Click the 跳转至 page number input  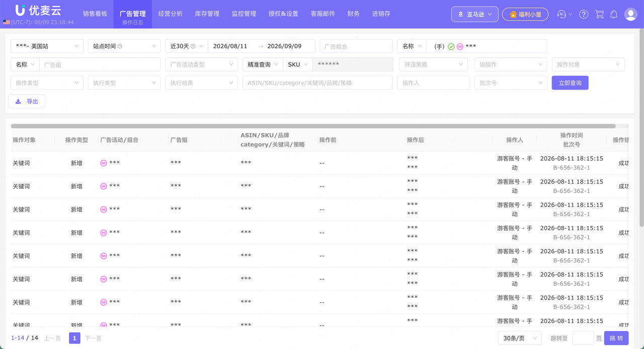click(583, 338)
